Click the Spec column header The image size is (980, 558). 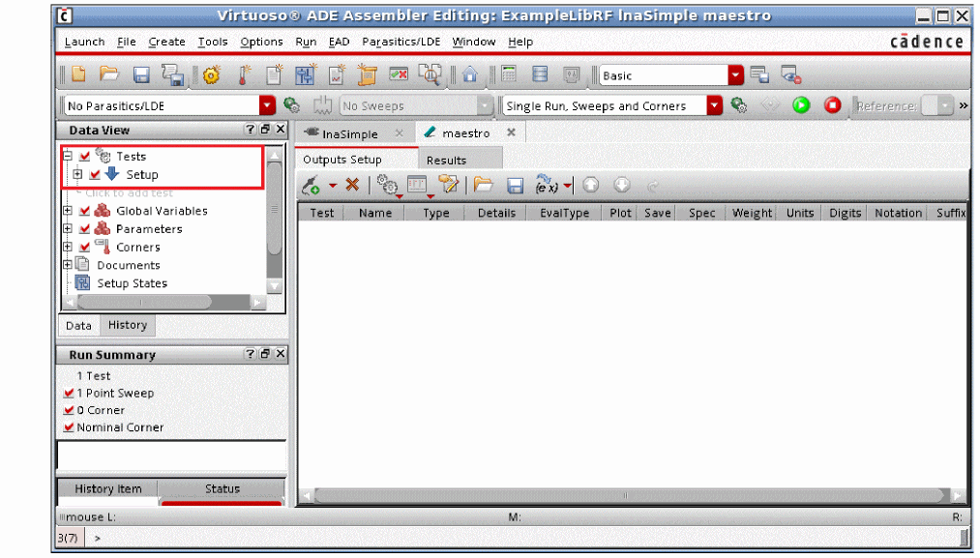[702, 213]
